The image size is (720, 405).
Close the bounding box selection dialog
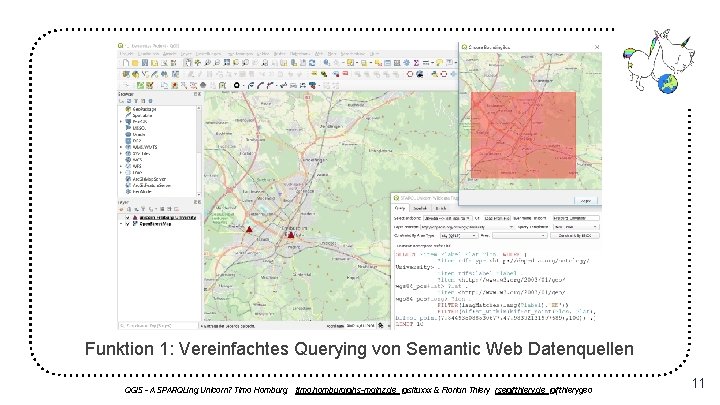point(596,47)
